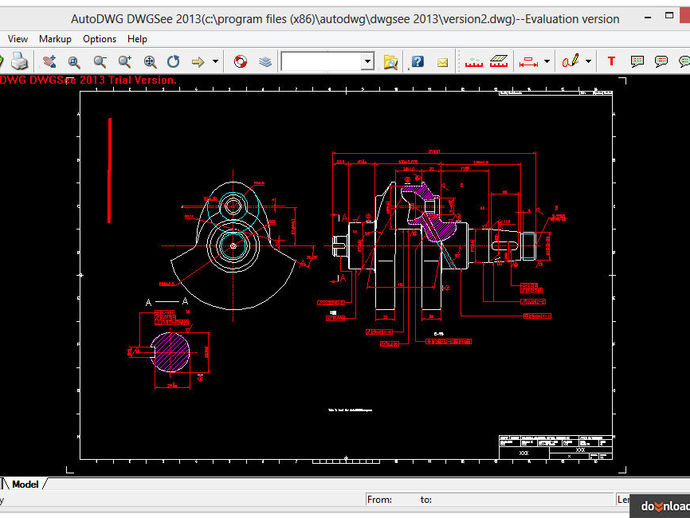The height and width of the screenshot is (518, 690).
Task: Open the View menu
Action: pos(18,39)
